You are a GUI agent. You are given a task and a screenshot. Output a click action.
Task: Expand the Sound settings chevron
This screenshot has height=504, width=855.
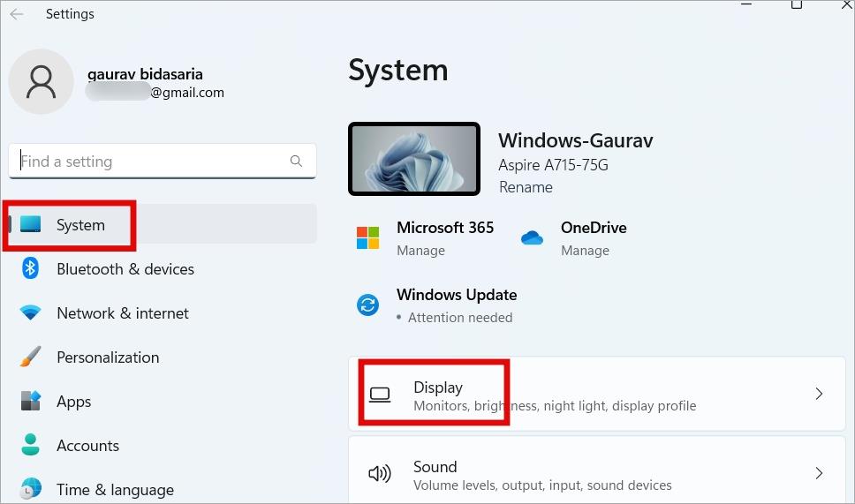coord(819,473)
